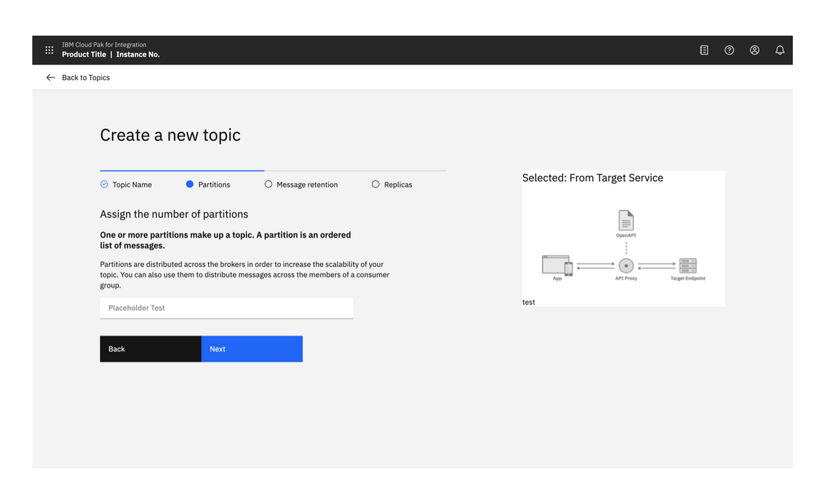Click the completed Topic Name checkmark indicator
The height and width of the screenshot is (504, 825).
tap(103, 184)
